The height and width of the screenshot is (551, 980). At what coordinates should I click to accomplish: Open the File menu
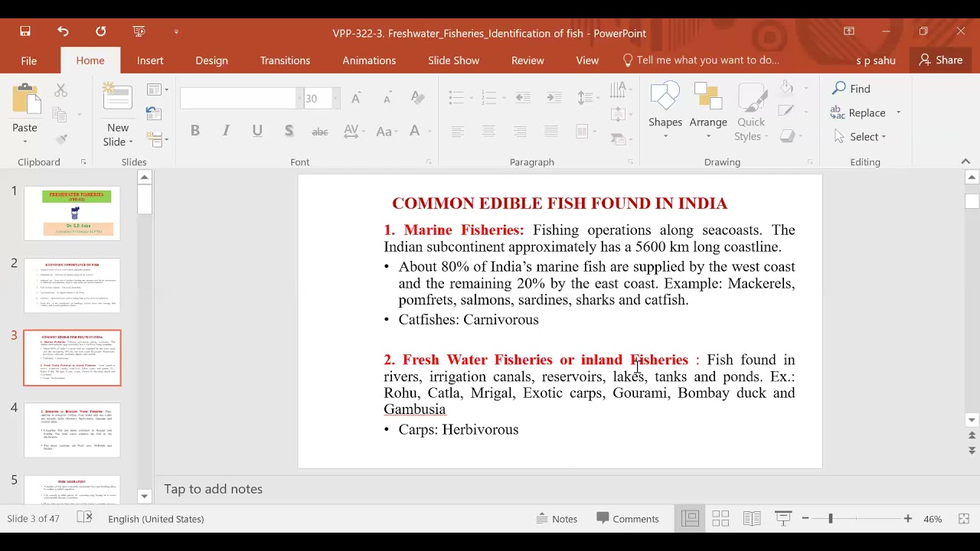pos(28,60)
